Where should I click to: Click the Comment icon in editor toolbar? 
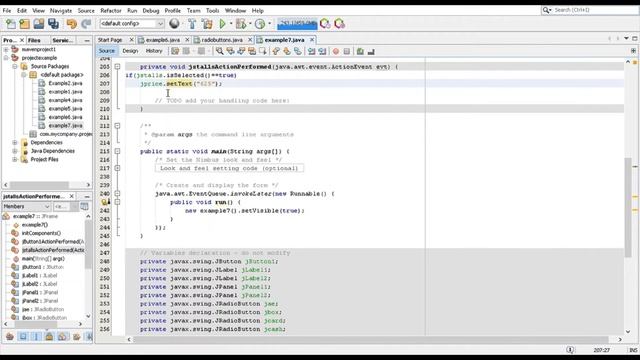pyautogui.click(x=360, y=51)
